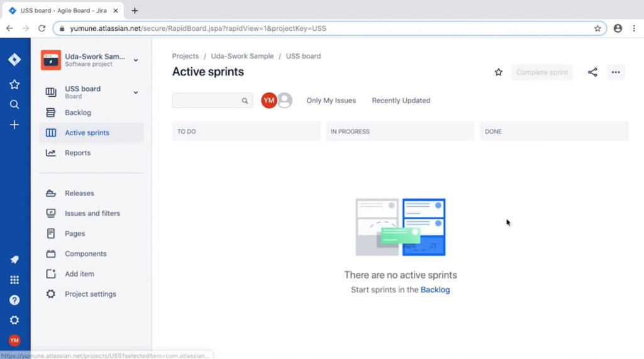Image resolution: width=644 pixels, height=359 pixels.
Task: Click the IN PROGRESS column header
Action: [x=400, y=131]
